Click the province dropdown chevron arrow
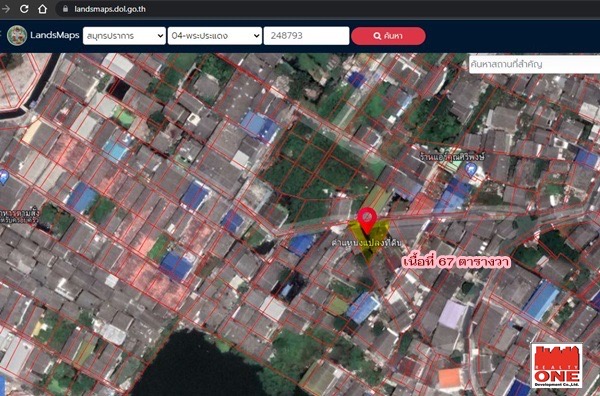600x396 pixels. click(160, 36)
